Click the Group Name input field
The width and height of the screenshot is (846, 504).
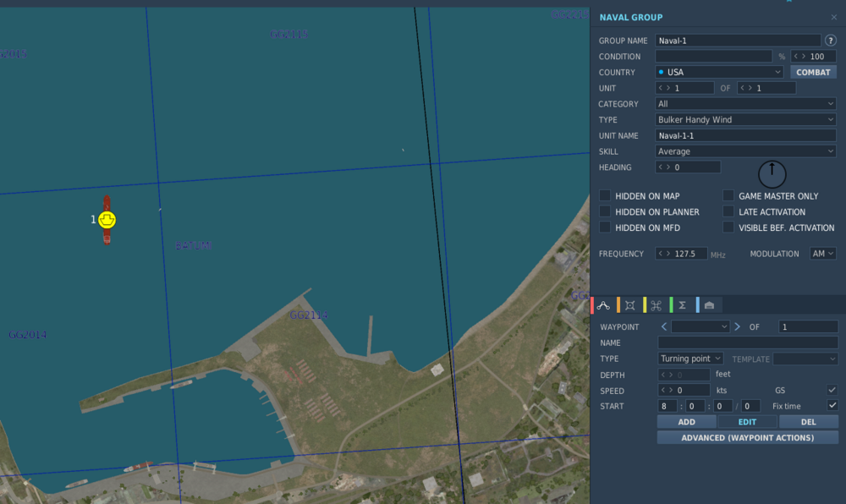[738, 41]
